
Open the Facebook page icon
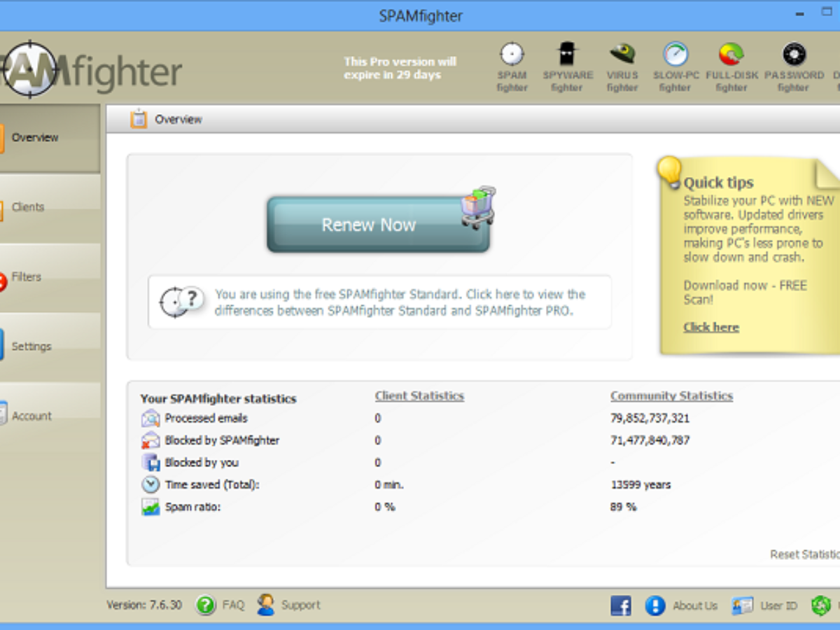tap(621, 605)
